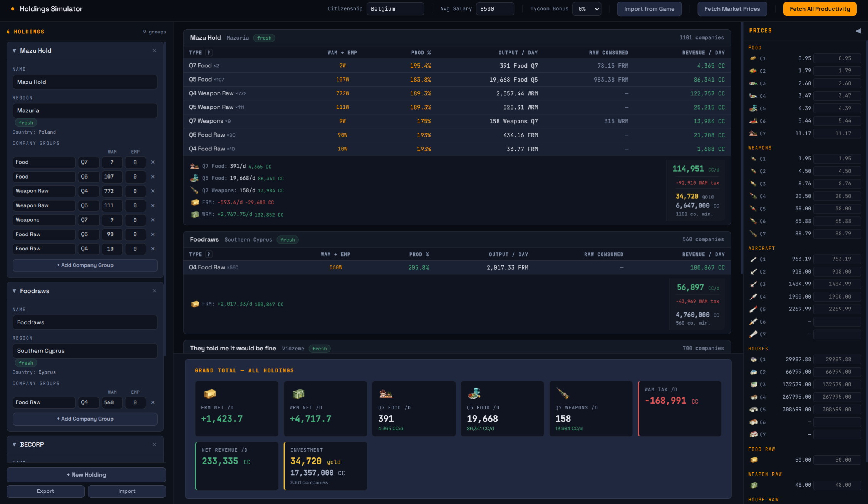Open Citizenship Belgium selector
Viewport: 868px width, 504px height.
pos(395,9)
